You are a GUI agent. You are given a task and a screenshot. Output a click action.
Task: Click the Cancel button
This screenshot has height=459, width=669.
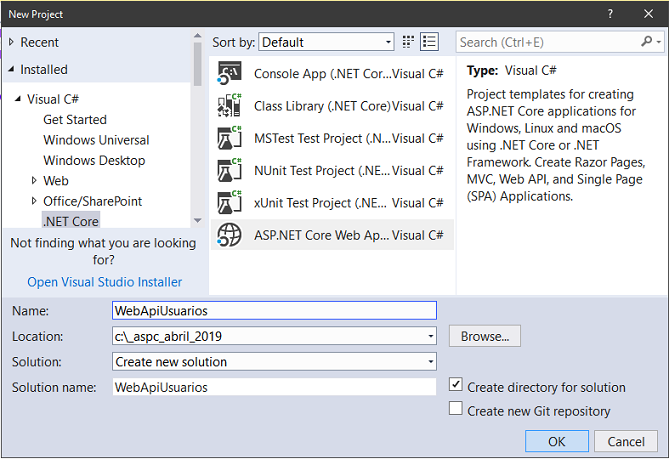[x=626, y=441]
